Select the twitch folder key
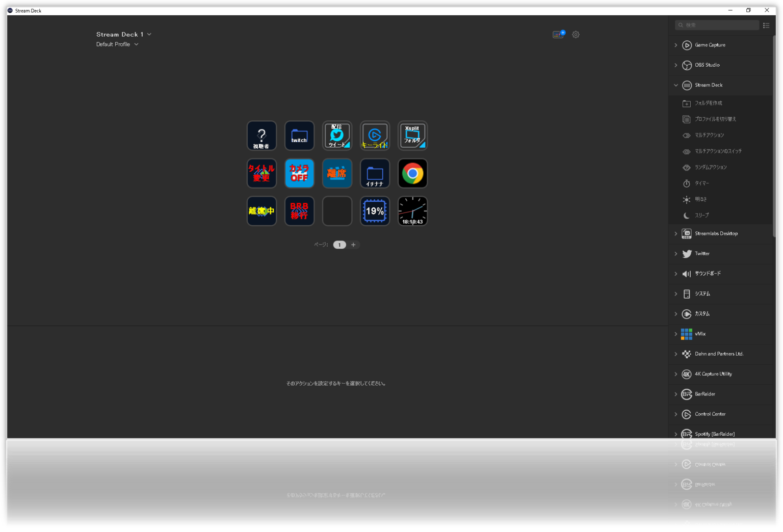The image size is (783, 532). 299,136
